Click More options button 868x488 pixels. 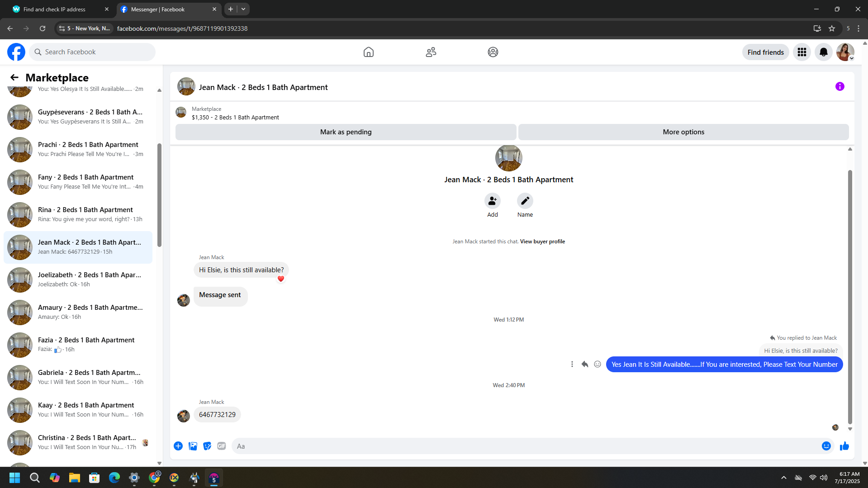pyautogui.click(x=683, y=132)
